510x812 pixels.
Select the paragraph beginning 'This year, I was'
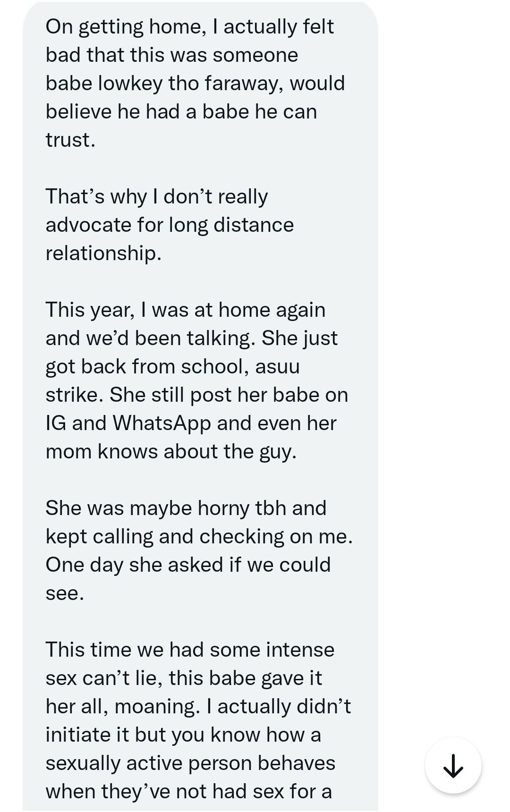click(x=197, y=381)
